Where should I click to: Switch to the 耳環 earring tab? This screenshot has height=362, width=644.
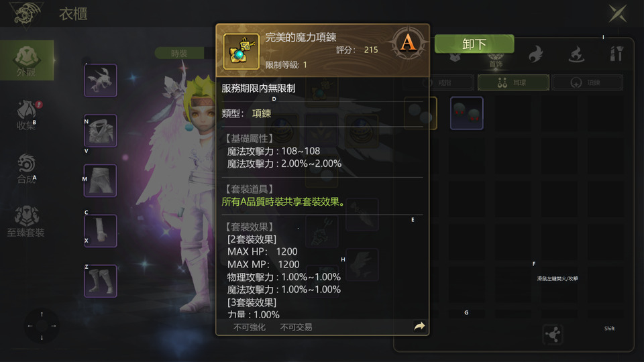513,82
